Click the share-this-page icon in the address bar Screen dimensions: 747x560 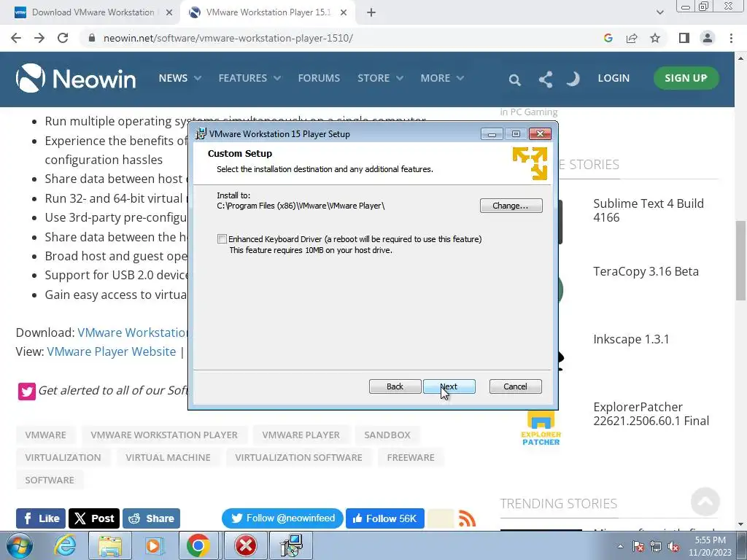pyautogui.click(x=632, y=38)
